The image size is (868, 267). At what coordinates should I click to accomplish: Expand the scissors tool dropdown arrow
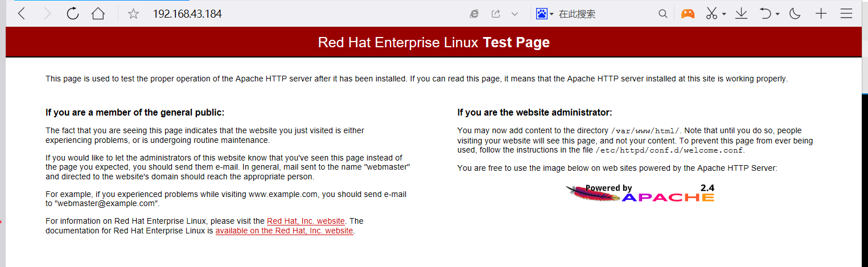pos(724,14)
